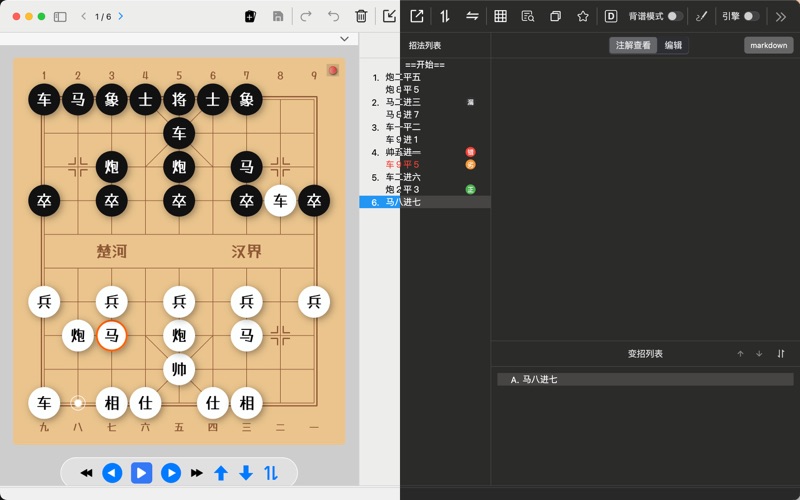This screenshot has height=500, width=800.
Task: Switch to the 编辑 tab
Action: (673, 45)
